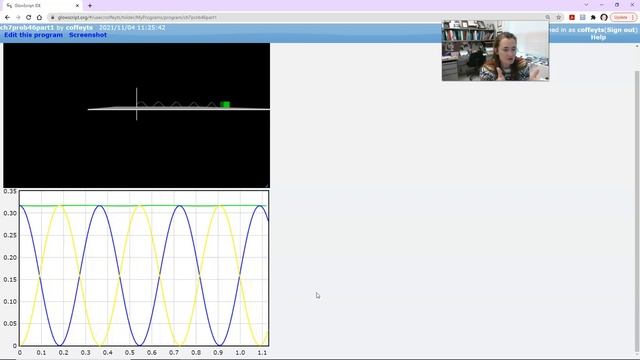Click the lock icon in the address bar
Image resolution: width=640 pixels, height=360 pixels.
coord(53,18)
